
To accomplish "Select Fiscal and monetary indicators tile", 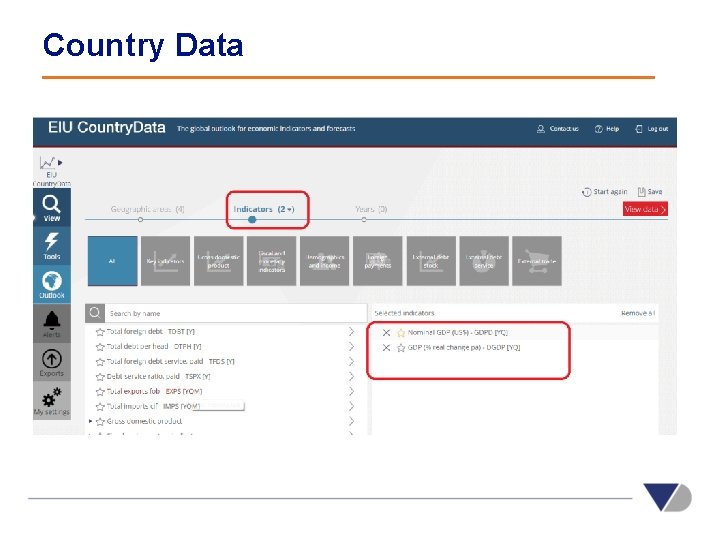I will [271, 261].
